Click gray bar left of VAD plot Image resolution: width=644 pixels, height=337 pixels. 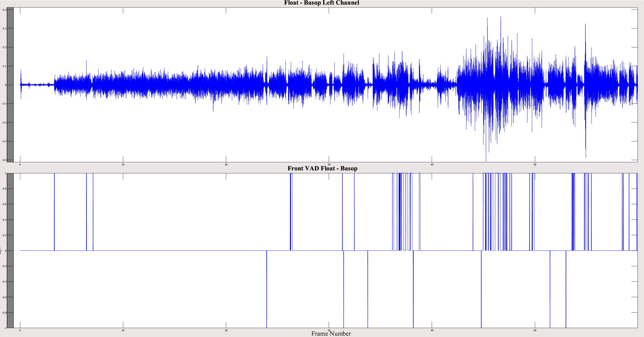click(10, 250)
